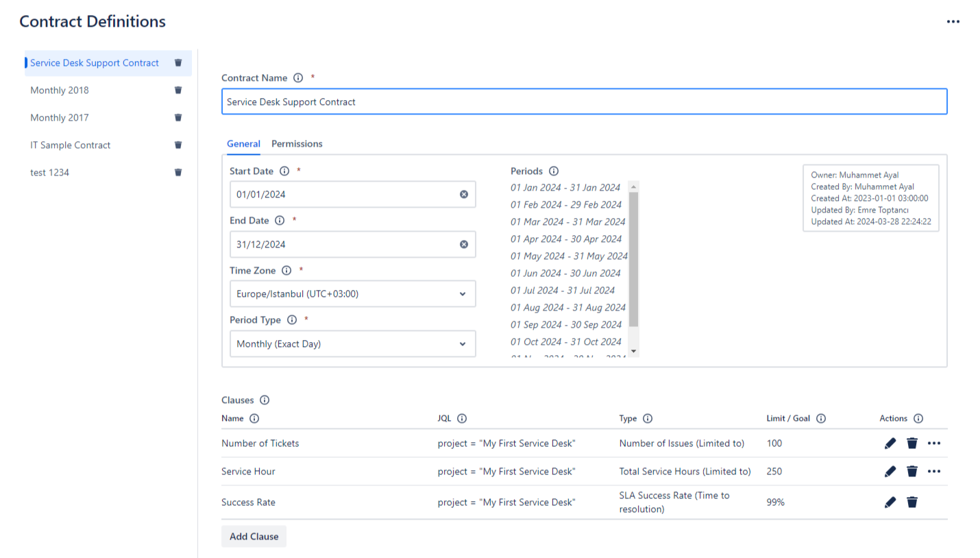
Task: Edit the Number of Tickets clause
Action: point(890,444)
